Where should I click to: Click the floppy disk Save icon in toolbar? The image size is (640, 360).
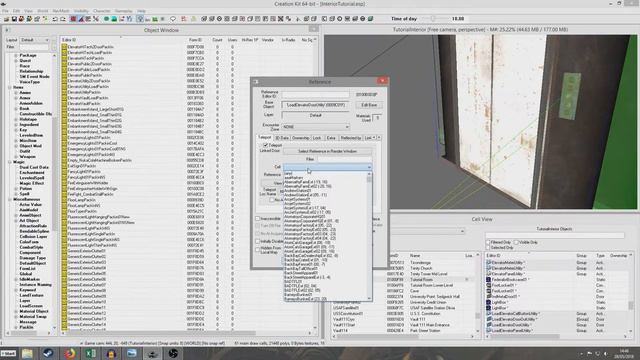pyautogui.click(x=14, y=19)
